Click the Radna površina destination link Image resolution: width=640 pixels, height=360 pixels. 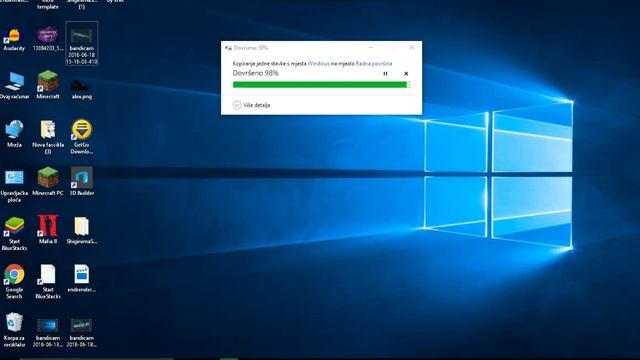(374, 64)
